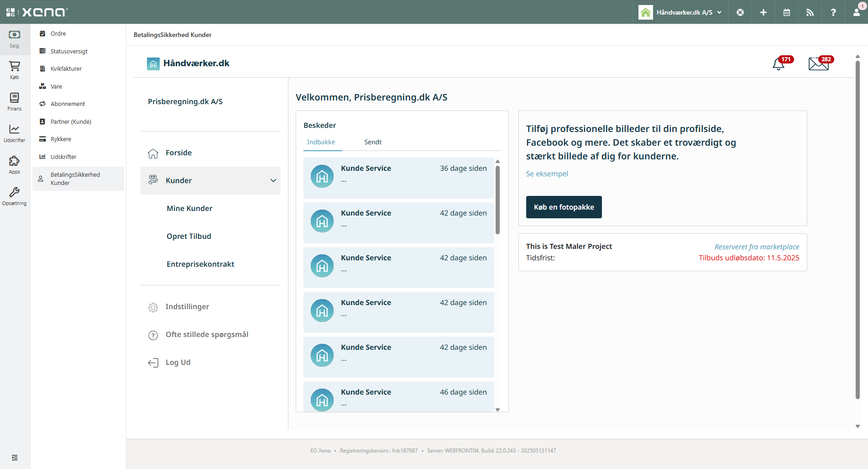
Task: Click the Køb en fotopakke button
Action: [x=564, y=207]
